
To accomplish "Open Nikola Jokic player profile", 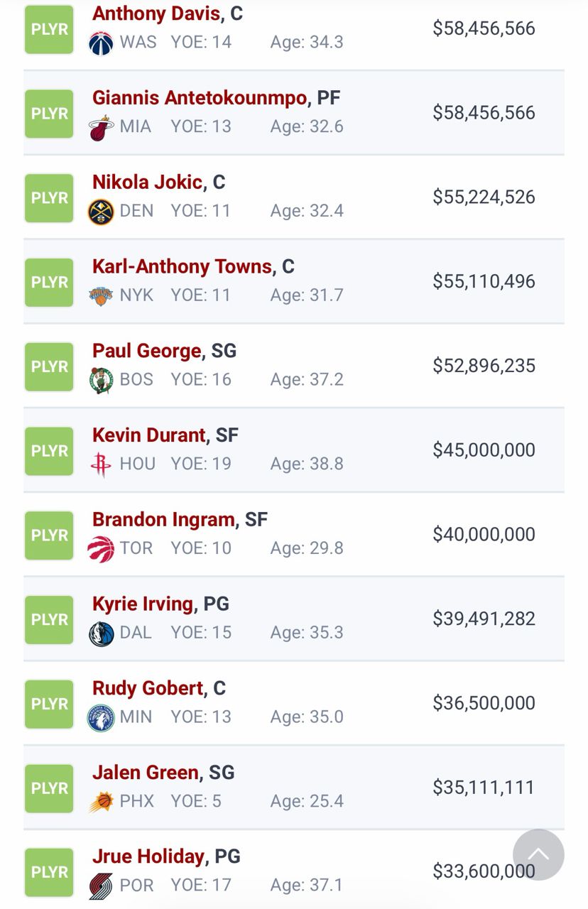I will [x=148, y=183].
